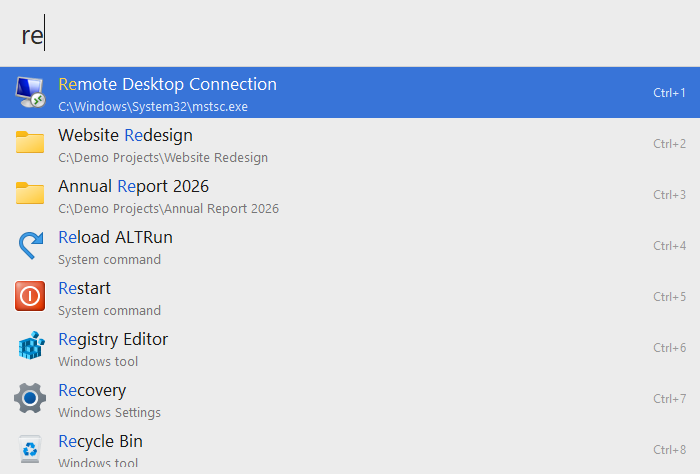
Task: Open the Recycle Bin result title
Action: pyautogui.click(x=100, y=441)
